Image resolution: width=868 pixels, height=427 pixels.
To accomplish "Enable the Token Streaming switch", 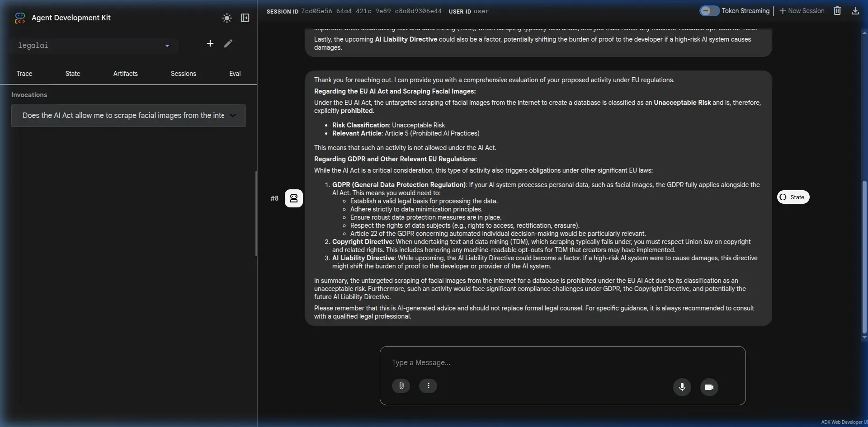I will pos(709,11).
